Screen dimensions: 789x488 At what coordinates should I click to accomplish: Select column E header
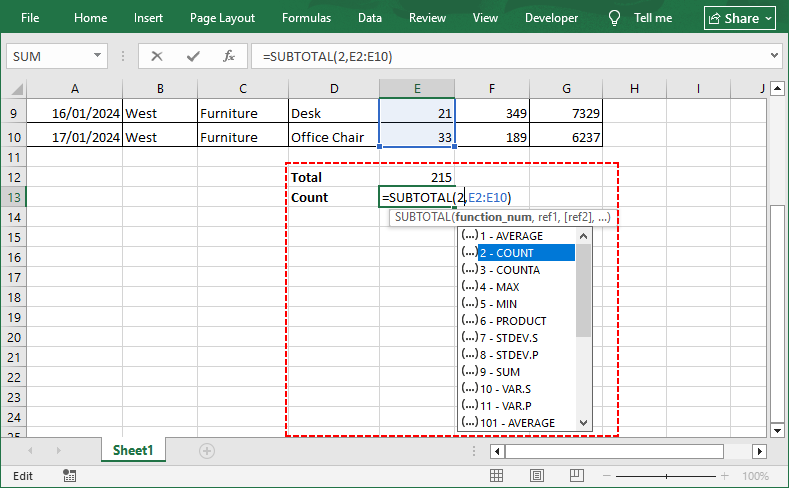[417, 89]
